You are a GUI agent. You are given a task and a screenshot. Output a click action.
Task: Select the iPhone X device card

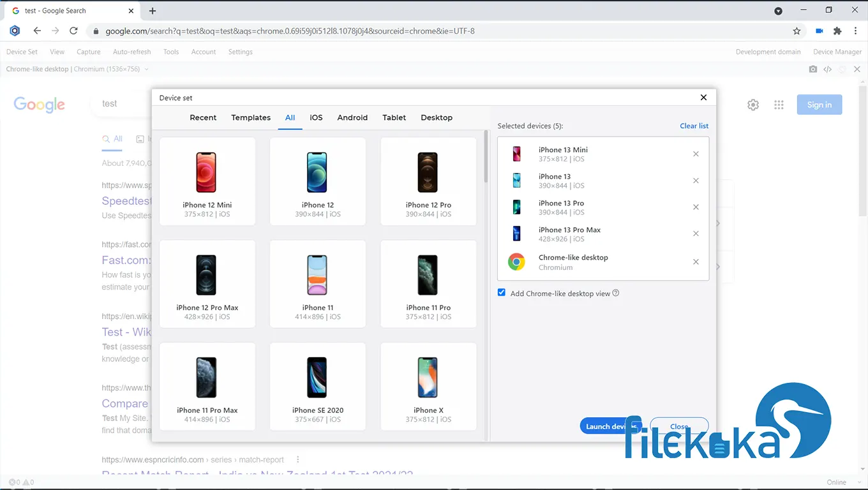tap(428, 387)
